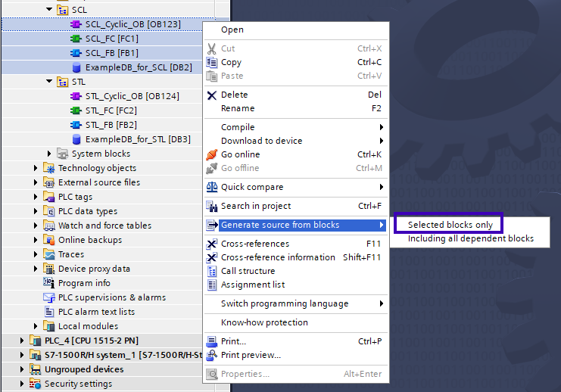Select Security settings tree entry
561x392 pixels.
click(78, 384)
